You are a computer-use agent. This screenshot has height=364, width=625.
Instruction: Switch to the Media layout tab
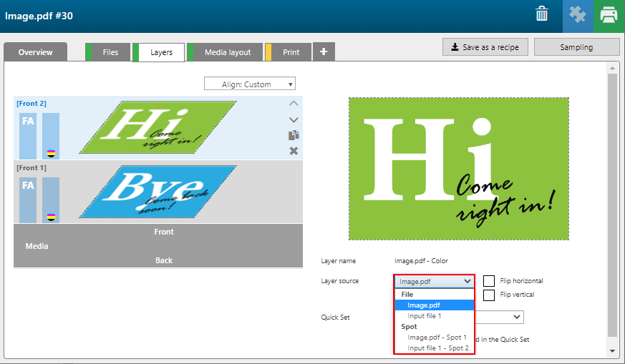click(227, 52)
